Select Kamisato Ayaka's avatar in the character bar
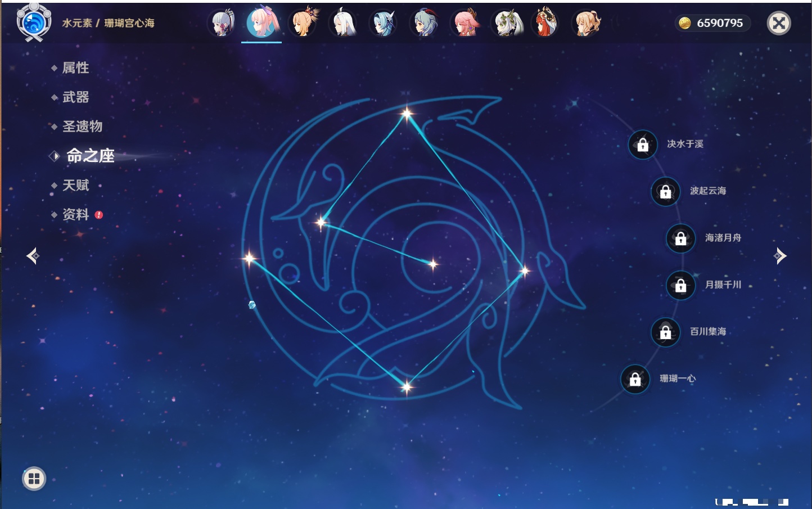 tap(222, 23)
